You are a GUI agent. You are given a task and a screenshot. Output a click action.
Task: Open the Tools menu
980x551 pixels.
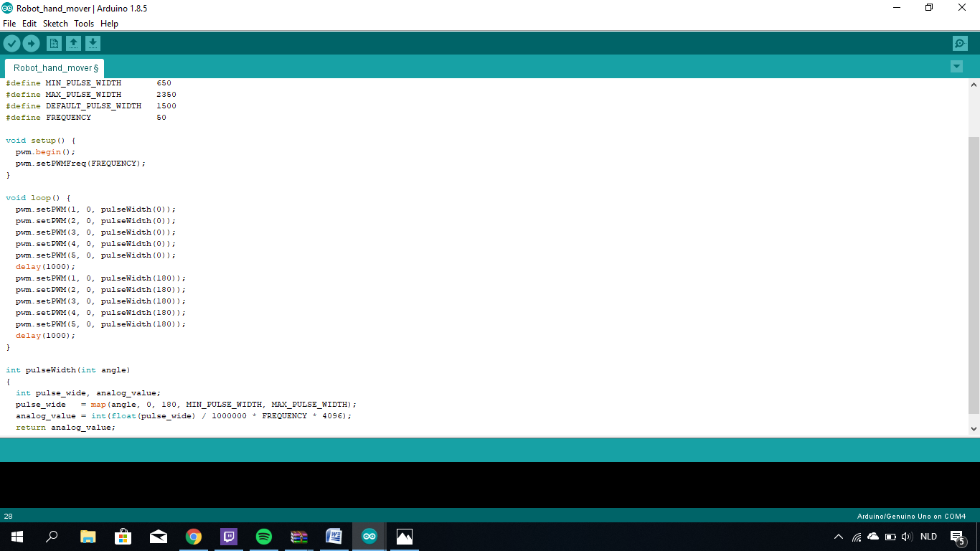84,24
